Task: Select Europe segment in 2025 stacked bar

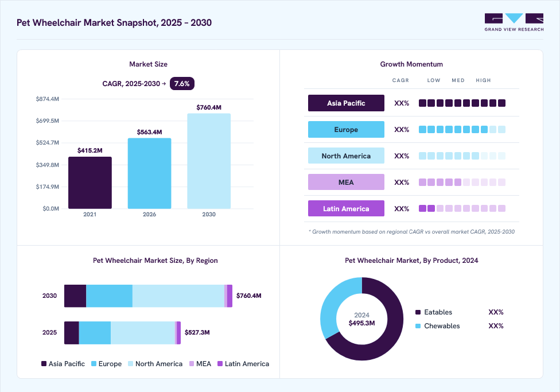Action: coord(95,333)
